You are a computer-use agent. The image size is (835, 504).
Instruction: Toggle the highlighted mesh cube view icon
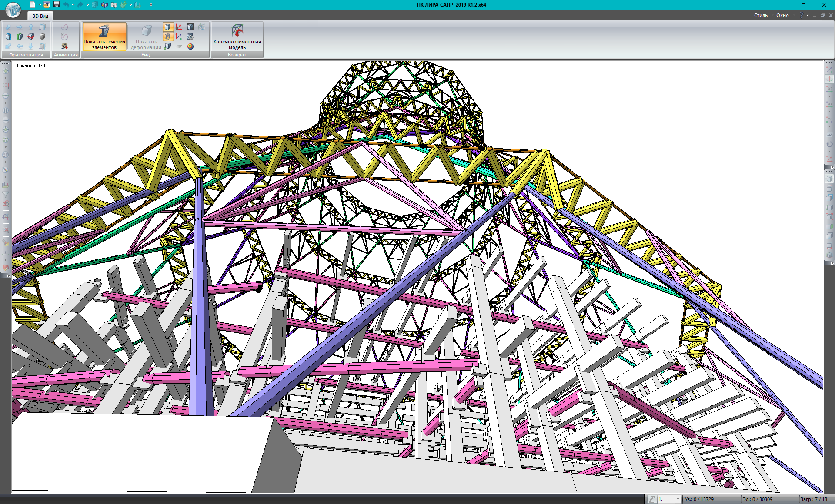pos(168,36)
